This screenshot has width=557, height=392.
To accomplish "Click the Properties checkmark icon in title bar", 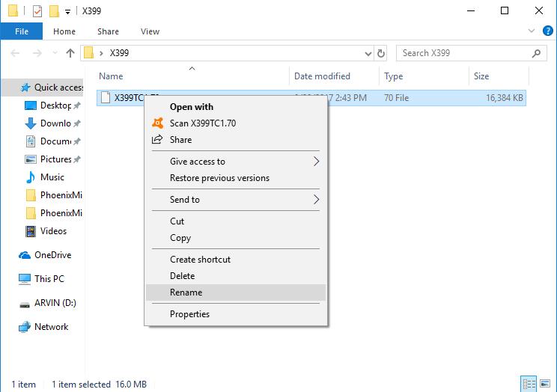I will pos(37,11).
